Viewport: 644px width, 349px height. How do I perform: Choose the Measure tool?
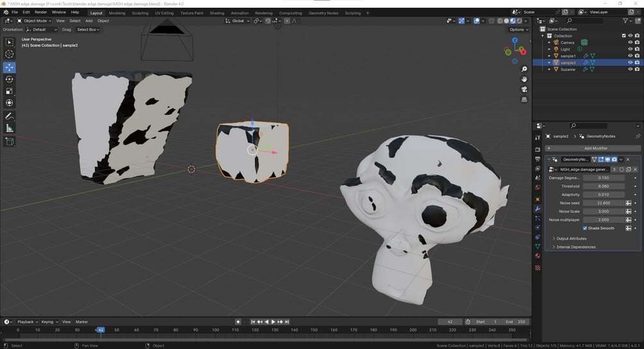[x=9, y=128]
